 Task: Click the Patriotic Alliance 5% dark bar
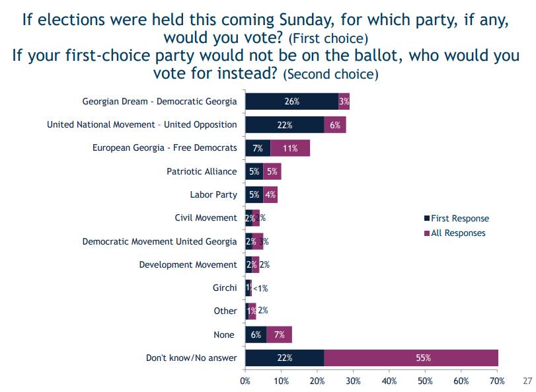pyautogui.click(x=254, y=171)
